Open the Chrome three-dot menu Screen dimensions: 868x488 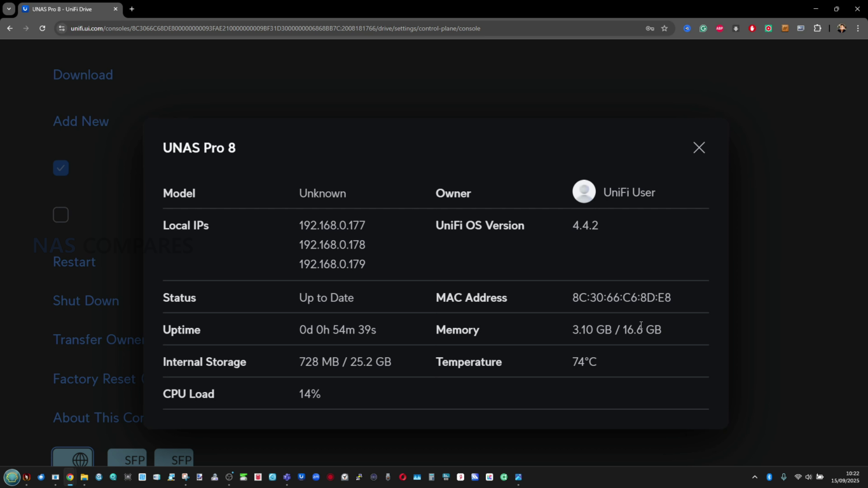pyautogui.click(x=858, y=28)
